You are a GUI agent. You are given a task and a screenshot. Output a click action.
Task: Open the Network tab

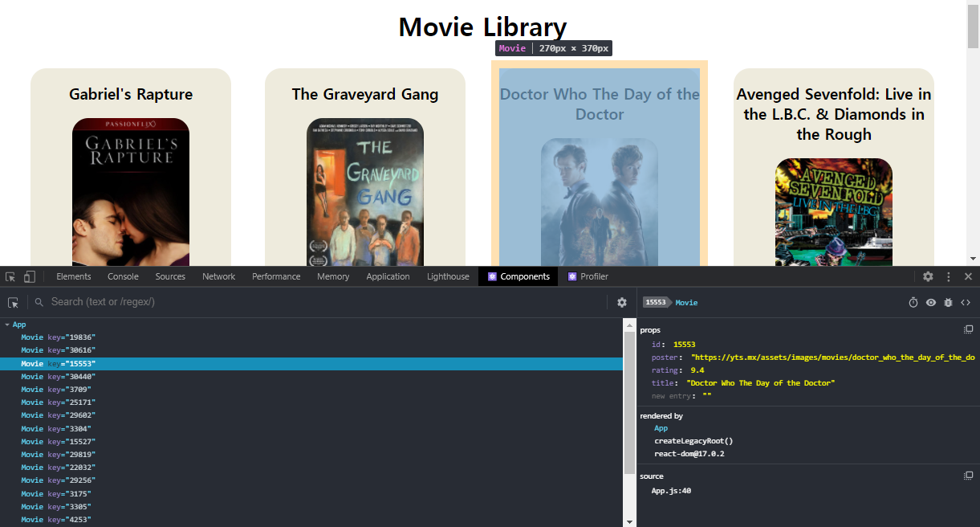click(x=219, y=276)
